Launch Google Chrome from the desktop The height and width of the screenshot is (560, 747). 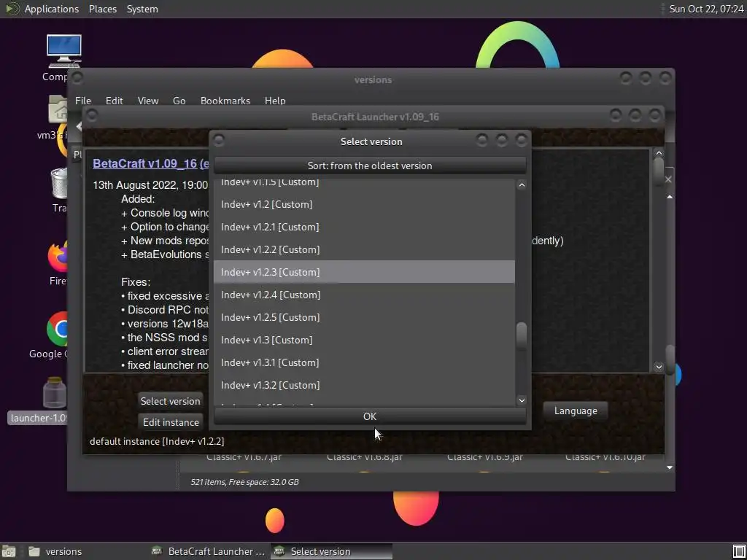(57, 329)
